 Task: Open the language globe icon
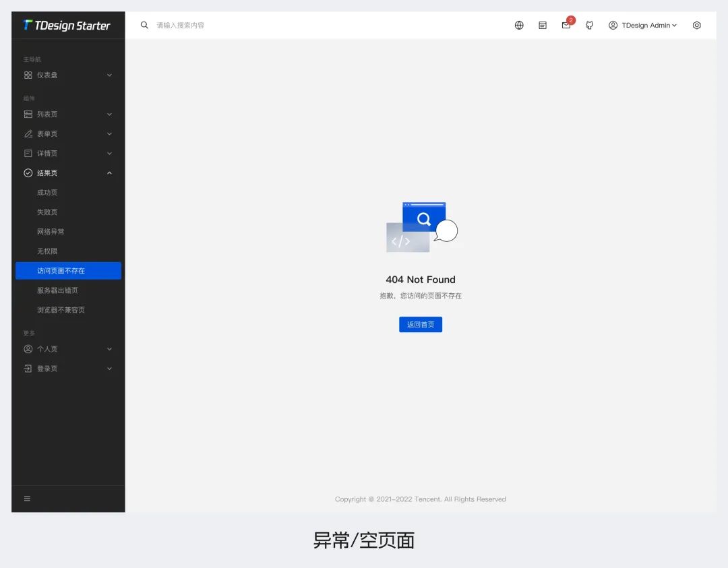(x=519, y=25)
